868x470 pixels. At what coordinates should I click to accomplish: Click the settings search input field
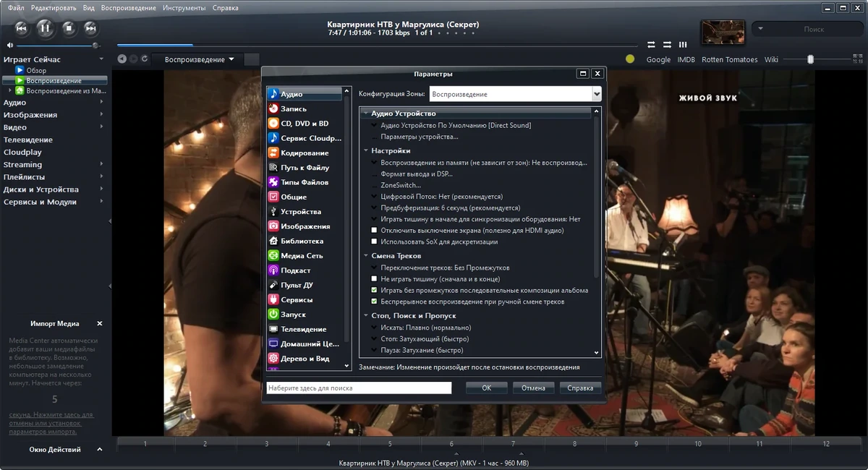point(359,388)
